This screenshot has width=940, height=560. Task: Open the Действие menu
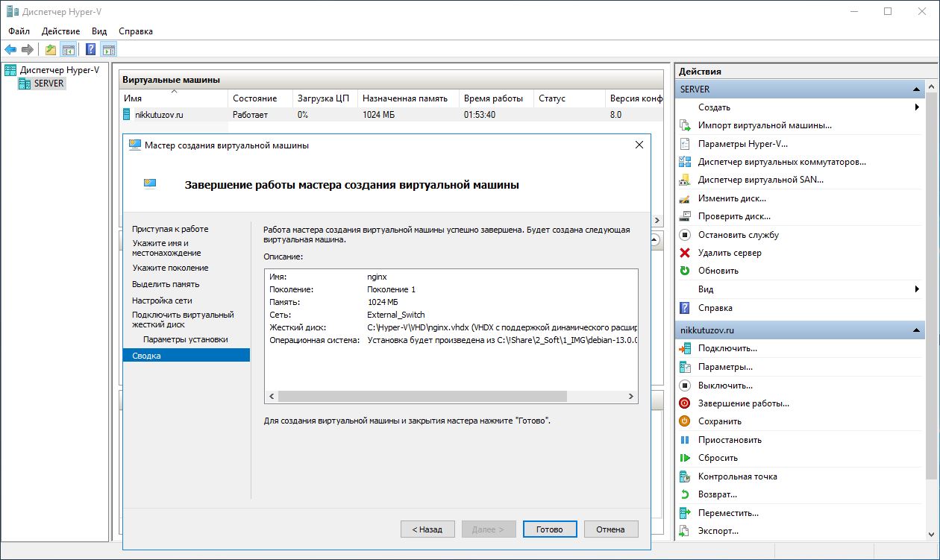(61, 31)
